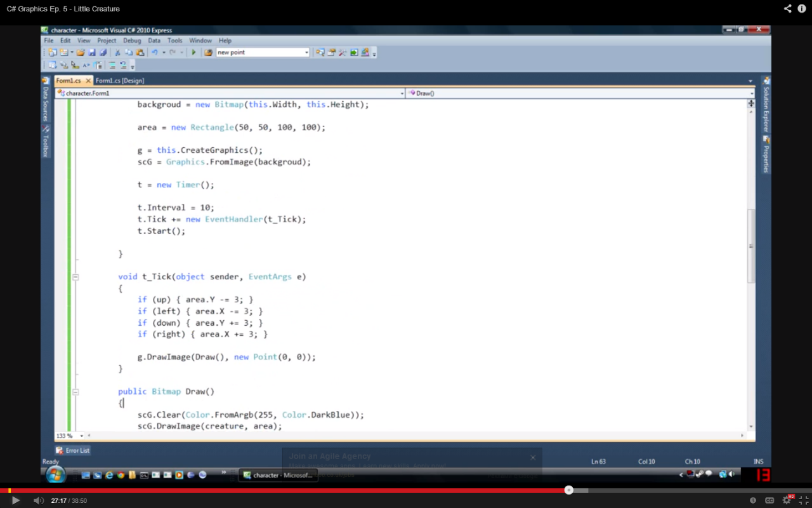Image resolution: width=812 pixels, height=508 pixels.
Task: Click the video progress bar scrubber handle
Action: [x=569, y=490]
